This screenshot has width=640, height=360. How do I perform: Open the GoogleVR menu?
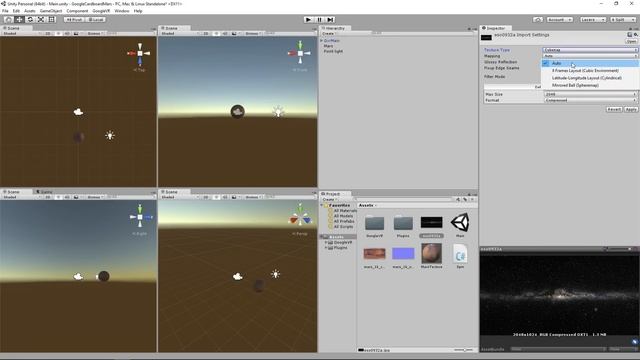point(101,11)
